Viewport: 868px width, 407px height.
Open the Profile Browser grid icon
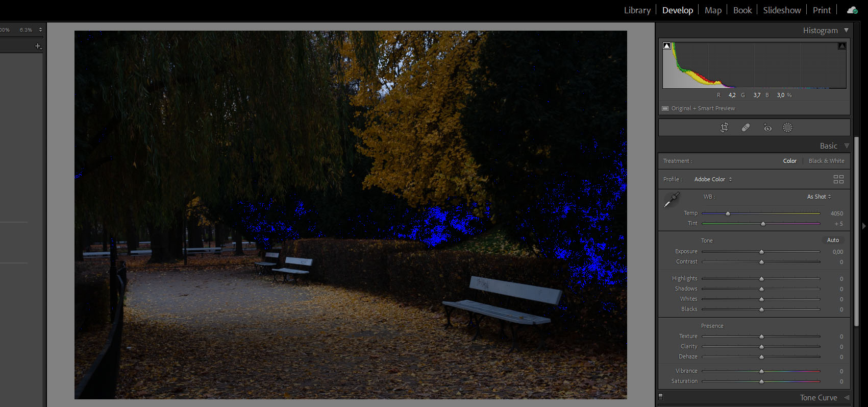(x=838, y=179)
